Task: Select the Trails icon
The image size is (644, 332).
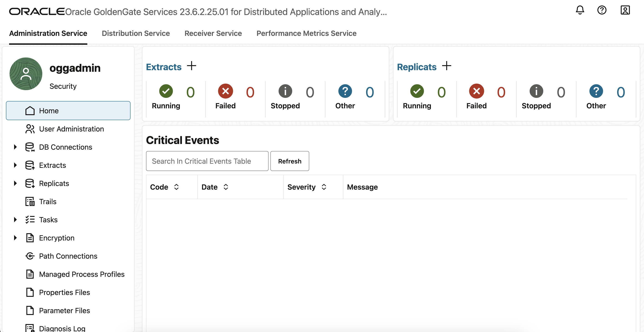Action: coord(30,201)
